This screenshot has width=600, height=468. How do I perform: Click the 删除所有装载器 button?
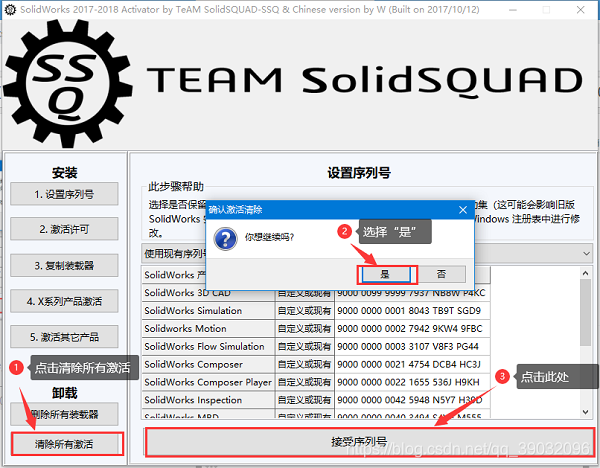coord(64,414)
